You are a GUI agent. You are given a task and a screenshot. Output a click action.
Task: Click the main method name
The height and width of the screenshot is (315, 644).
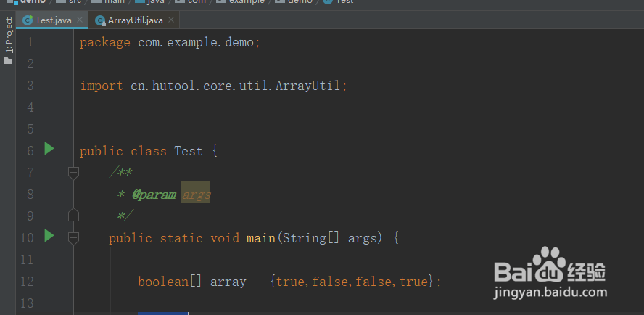pyautogui.click(x=260, y=238)
